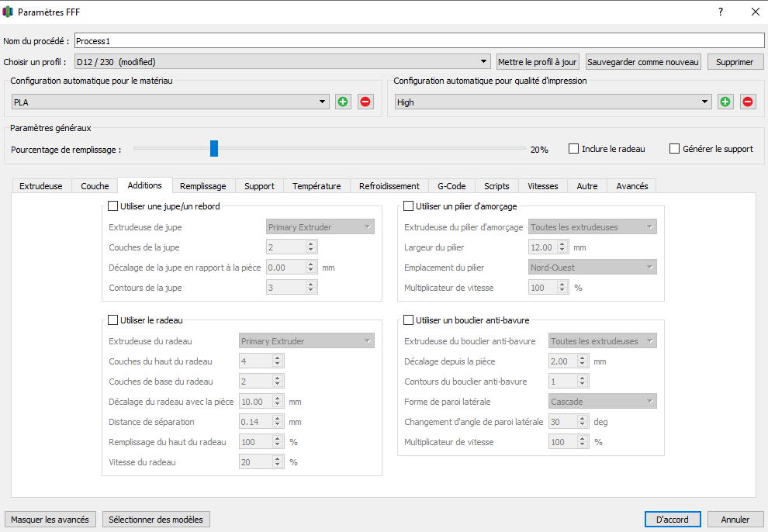Image resolution: width=768 pixels, height=532 pixels.
Task: Open 'Extrudeuse du radeau' dropdown
Action: click(306, 341)
